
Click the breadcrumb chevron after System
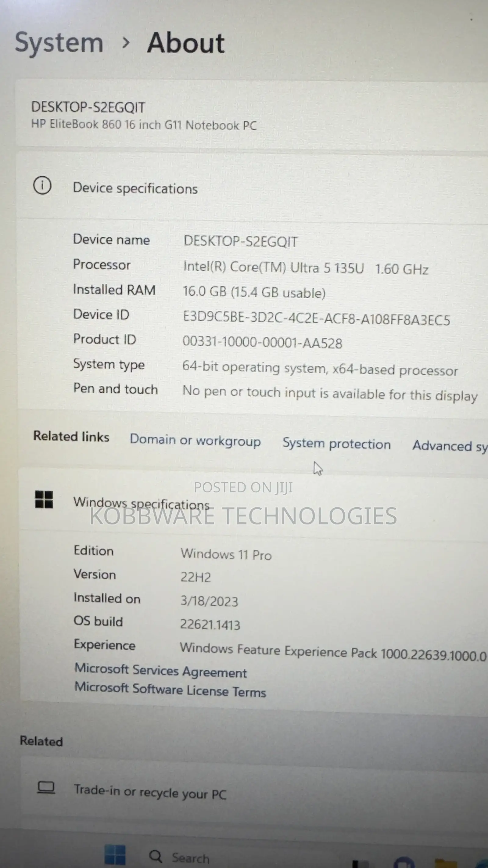pos(126,43)
